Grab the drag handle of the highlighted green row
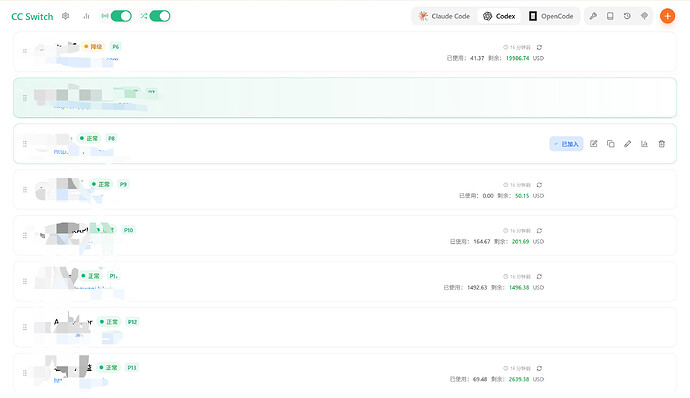This screenshot has width=690, height=398. coord(25,98)
